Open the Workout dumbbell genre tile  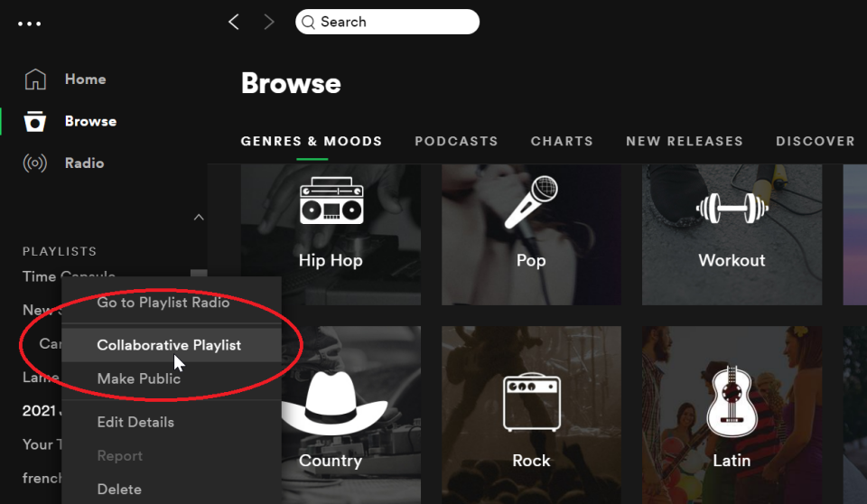pos(732,235)
